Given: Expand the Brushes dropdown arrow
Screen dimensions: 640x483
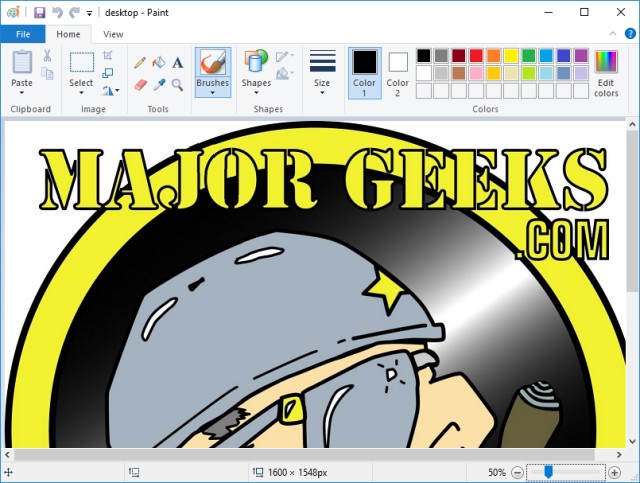Looking at the screenshot, I should click(213, 93).
